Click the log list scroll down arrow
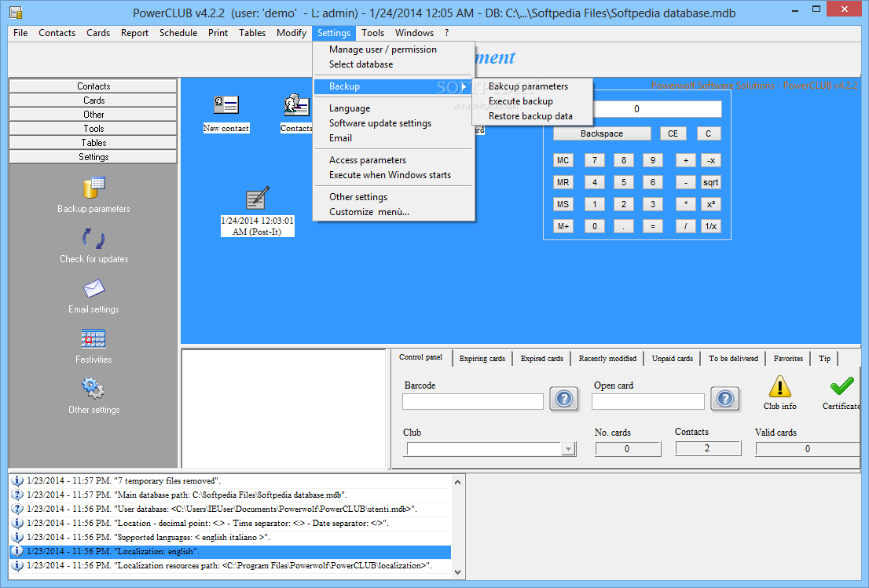The height and width of the screenshot is (588, 869). tap(457, 572)
